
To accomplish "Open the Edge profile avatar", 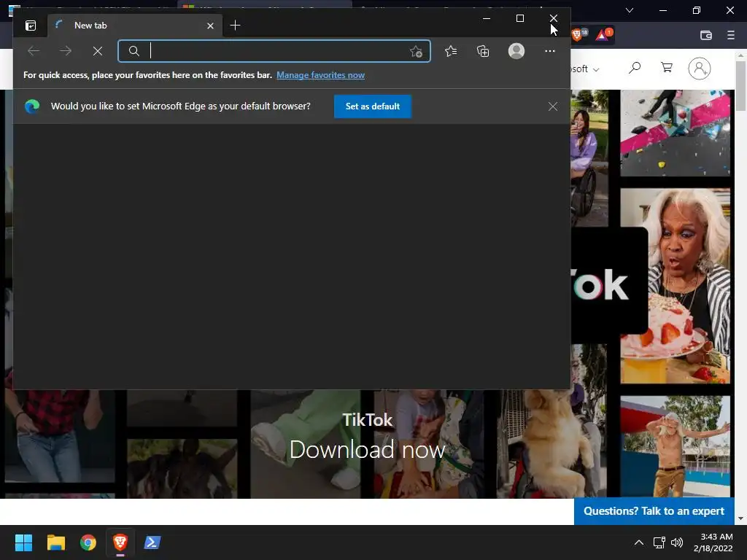I will [x=516, y=51].
